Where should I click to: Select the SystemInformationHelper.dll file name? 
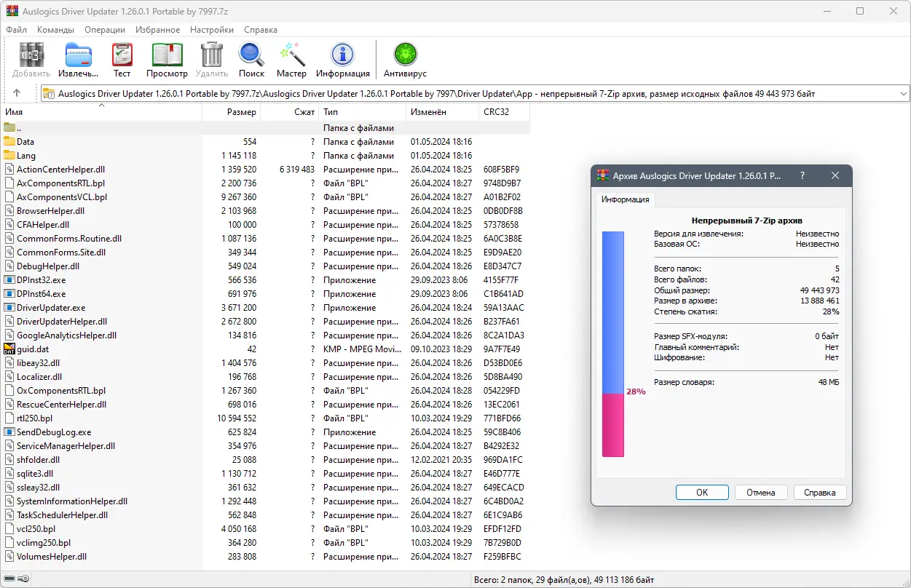pos(72,501)
